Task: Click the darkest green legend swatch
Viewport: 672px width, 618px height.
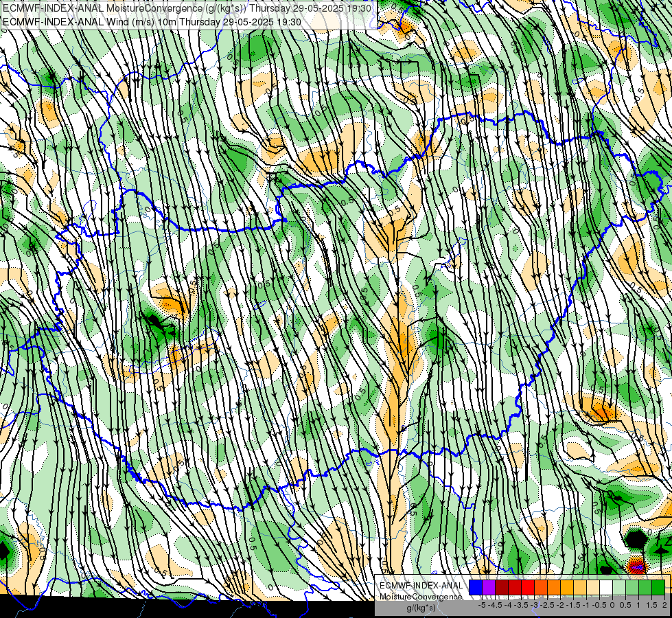Action: pos(658,588)
